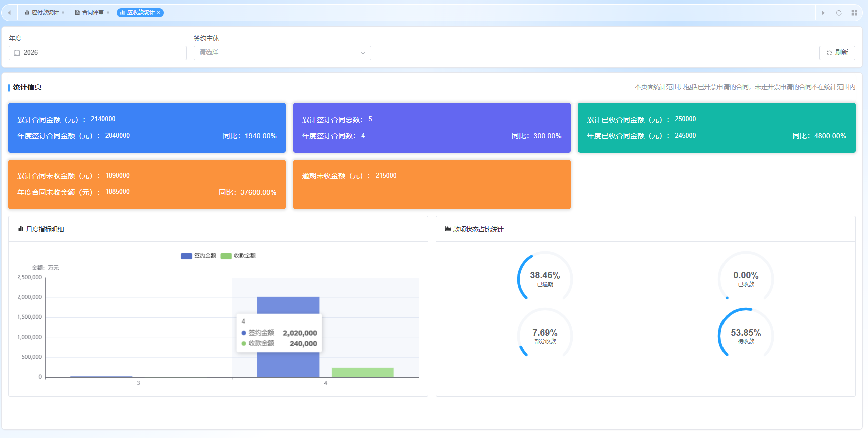The width and height of the screenshot is (868, 438).
Task: Open the 年度 year picker showing 2026
Action: click(97, 53)
